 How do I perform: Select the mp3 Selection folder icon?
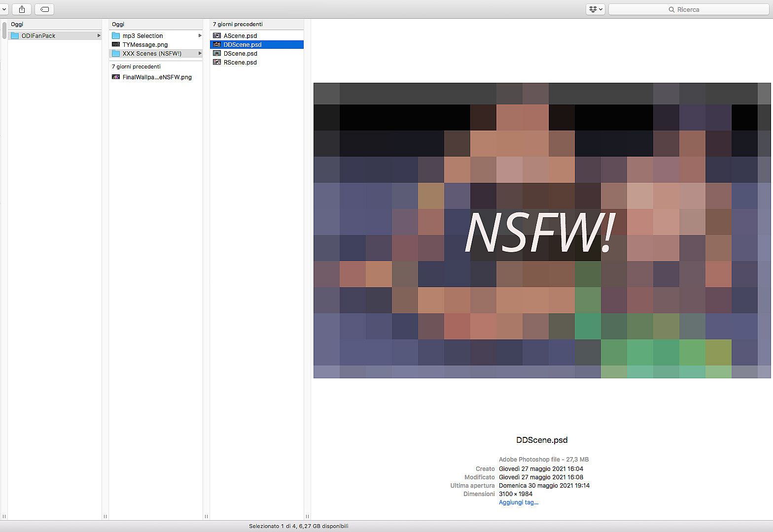coord(116,36)
